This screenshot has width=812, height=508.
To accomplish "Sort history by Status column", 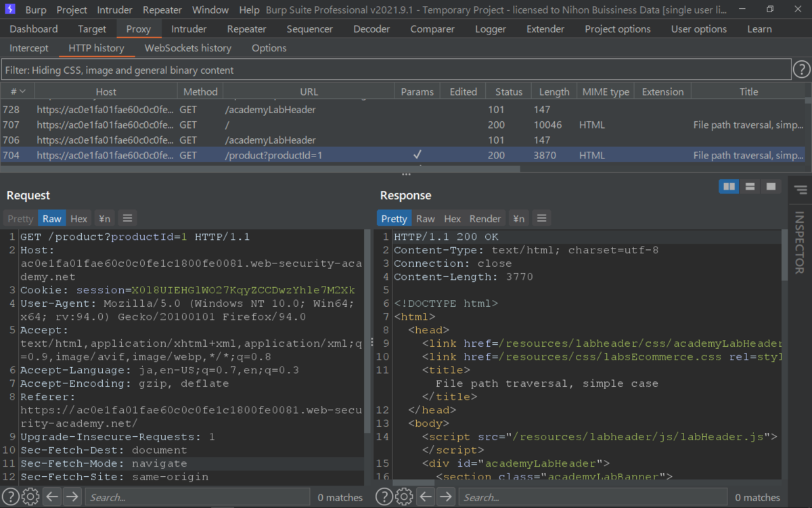I will coord(509,91).
